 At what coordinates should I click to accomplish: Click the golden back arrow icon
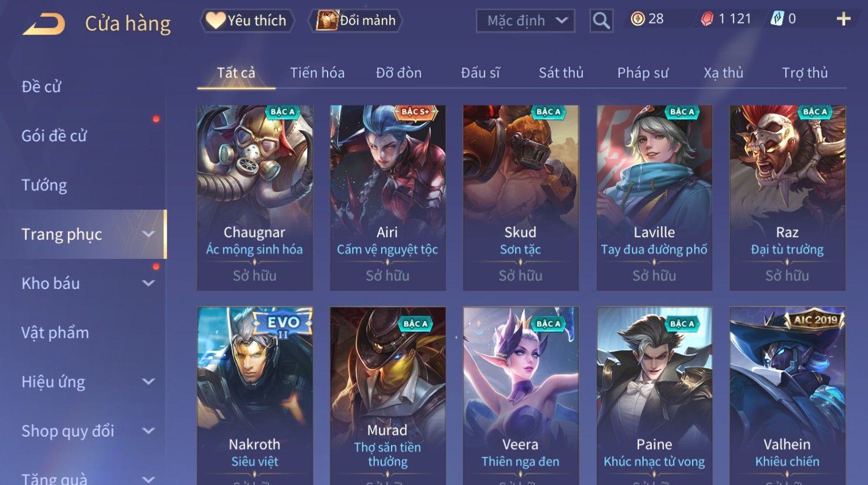(x=44, y=24)
